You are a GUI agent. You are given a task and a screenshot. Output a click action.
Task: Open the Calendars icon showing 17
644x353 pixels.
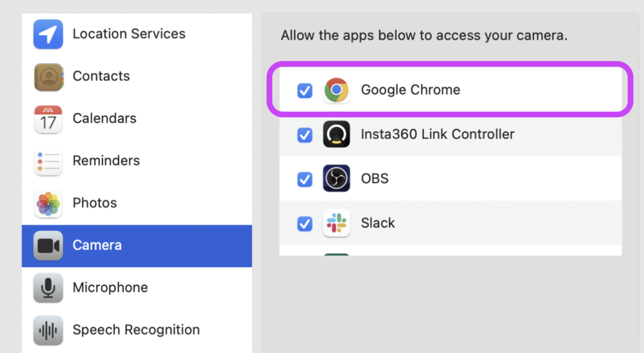(48, 119)
